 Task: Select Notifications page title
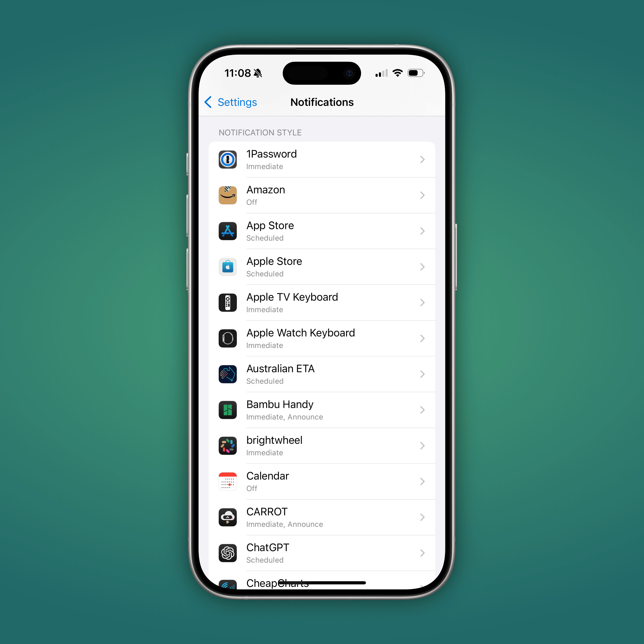click(x=321, y=102)
